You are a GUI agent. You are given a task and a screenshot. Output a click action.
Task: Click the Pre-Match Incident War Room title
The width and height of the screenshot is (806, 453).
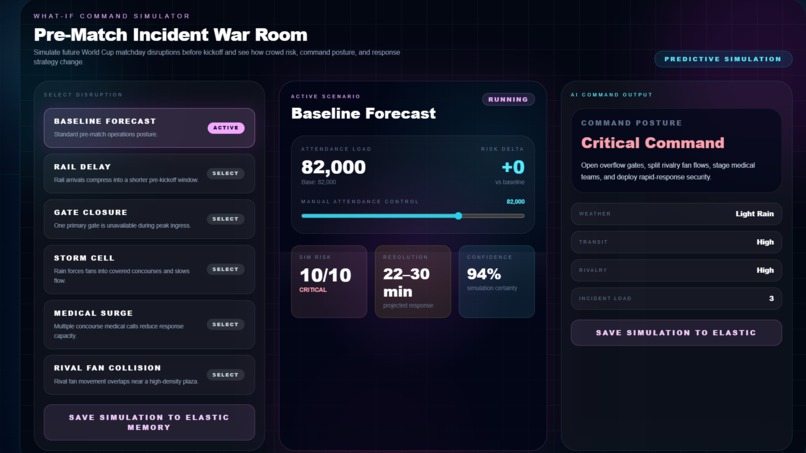coord(170,35)
